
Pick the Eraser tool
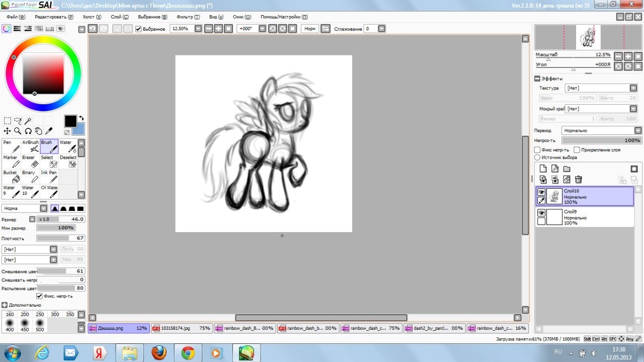pyautogui.click(x=31, y=161)
